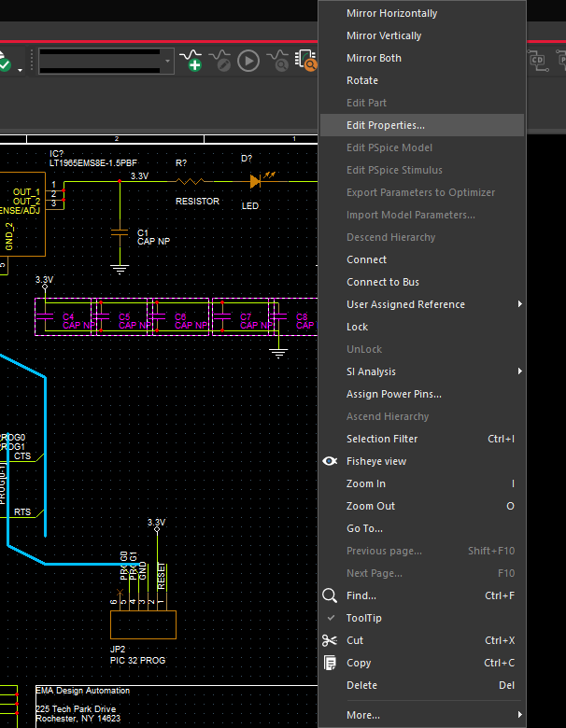Select Lock in the context menu
This screenshot has width=566, height=728.
click(422, 327)
